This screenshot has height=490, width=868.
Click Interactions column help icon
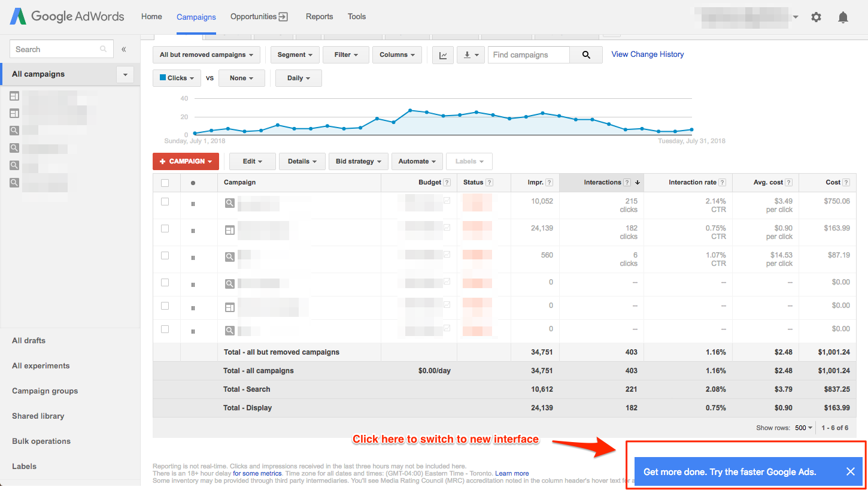tap(627, 183)
